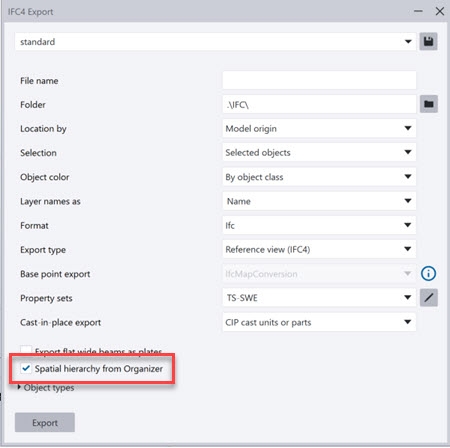
Task: Close the IFC4 Export dialog
Action: click(x=440, y=11)
